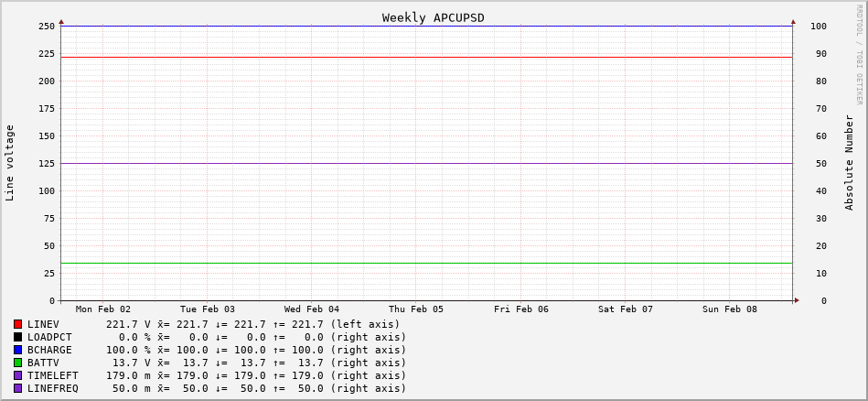This screenshot has width=868, height=401.
Task: Click the 'RRDTOOL / TOBI OETIKER' vertical text
Action: click(859, 54)
